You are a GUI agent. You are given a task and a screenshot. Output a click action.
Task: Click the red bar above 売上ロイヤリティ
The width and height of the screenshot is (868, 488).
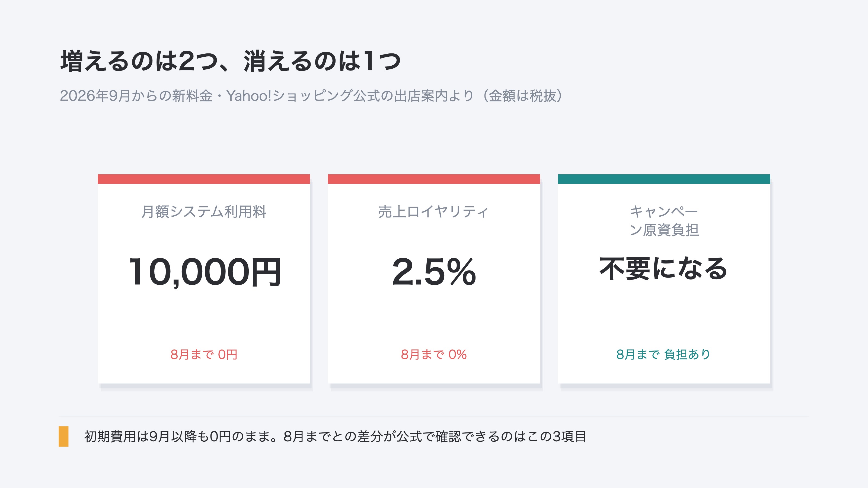coord(434,179)
